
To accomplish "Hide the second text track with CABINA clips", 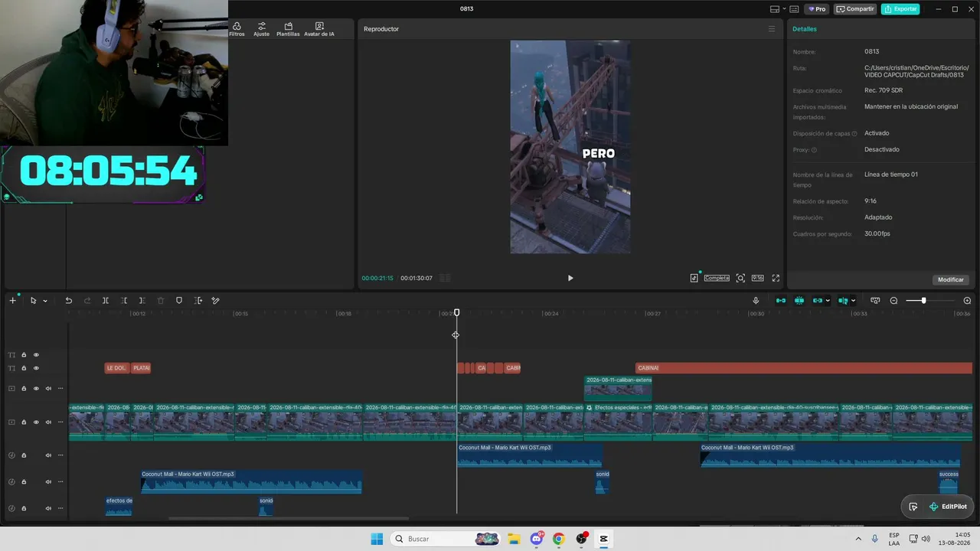I will click(36, 368).
